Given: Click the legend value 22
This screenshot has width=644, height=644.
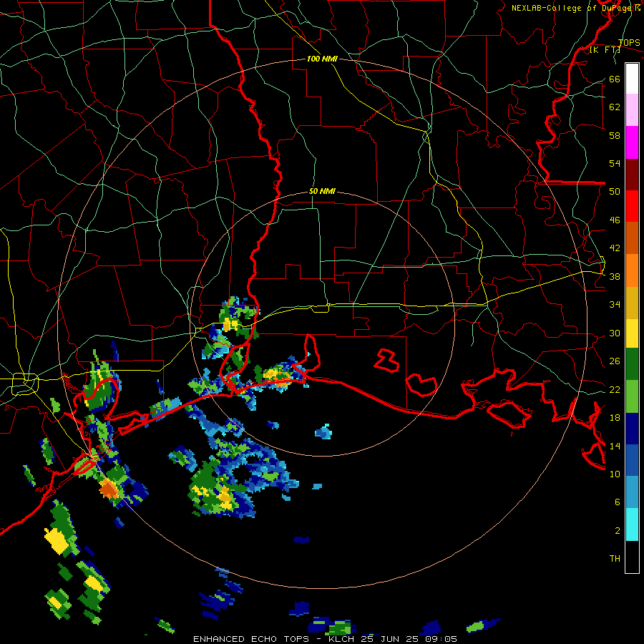Looking at the screenshot, I should coord(615,389).
